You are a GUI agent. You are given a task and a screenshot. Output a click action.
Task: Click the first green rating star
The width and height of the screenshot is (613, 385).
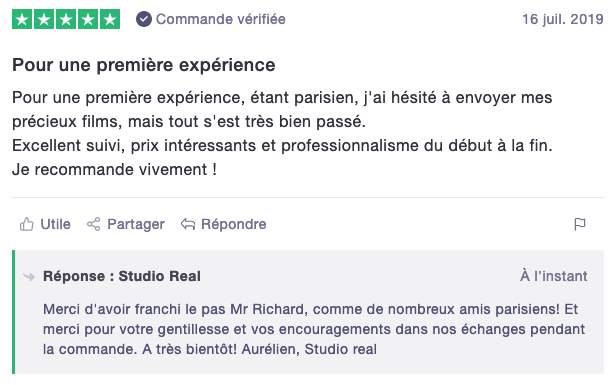point(22,19)
